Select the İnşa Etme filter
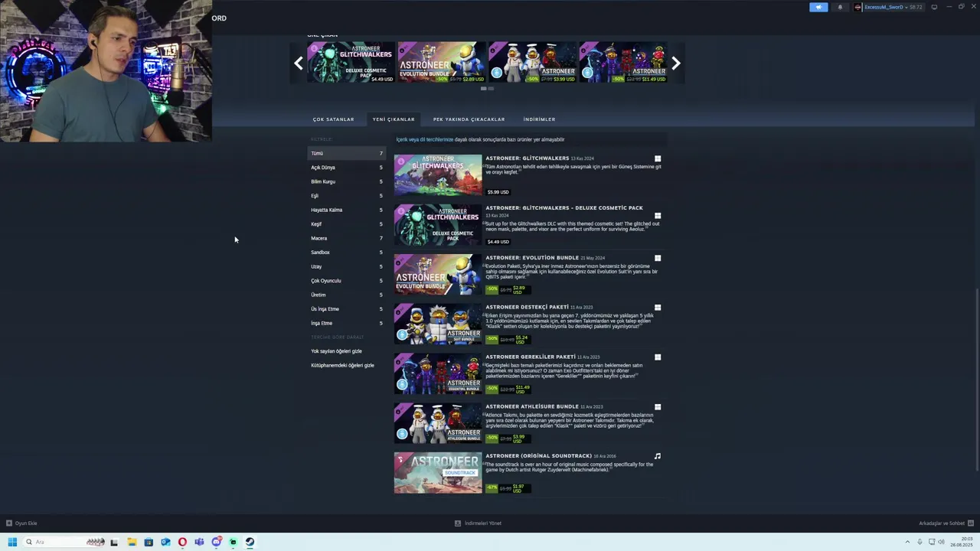Image resolution: width=980 pixels, height=551 pixels. [347, 323]
